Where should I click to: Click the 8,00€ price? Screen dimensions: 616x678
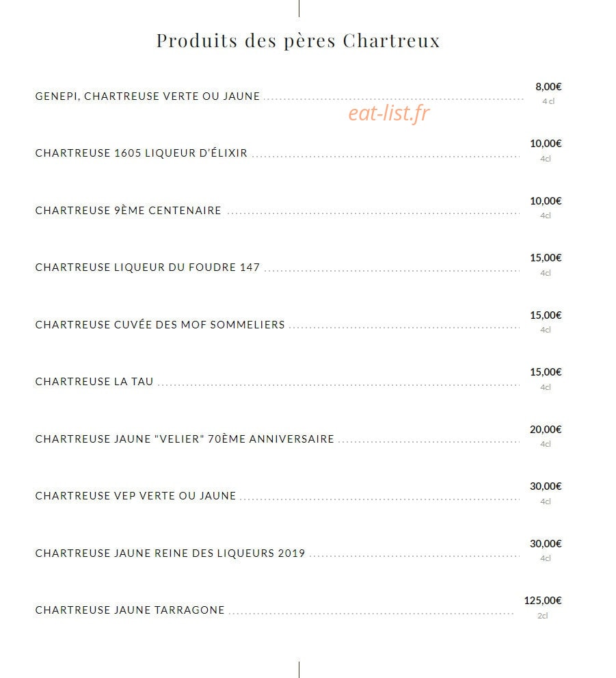coord(548,87)
